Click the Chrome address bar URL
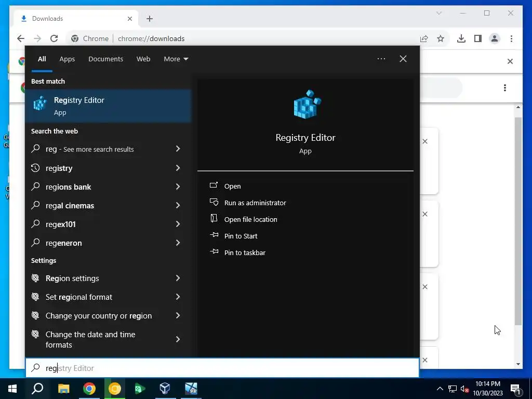The image size is (532, 399). click(x=151, y=38)
